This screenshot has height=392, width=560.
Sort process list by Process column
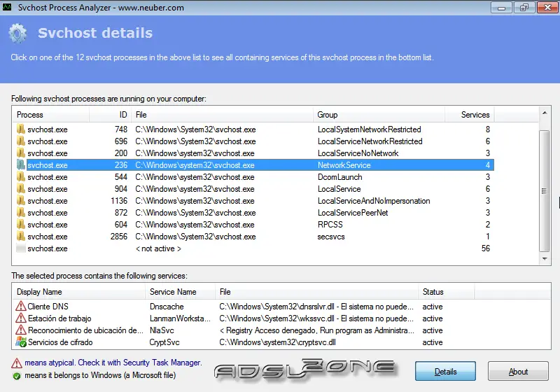pyautogui.click(x=50, y=115)
